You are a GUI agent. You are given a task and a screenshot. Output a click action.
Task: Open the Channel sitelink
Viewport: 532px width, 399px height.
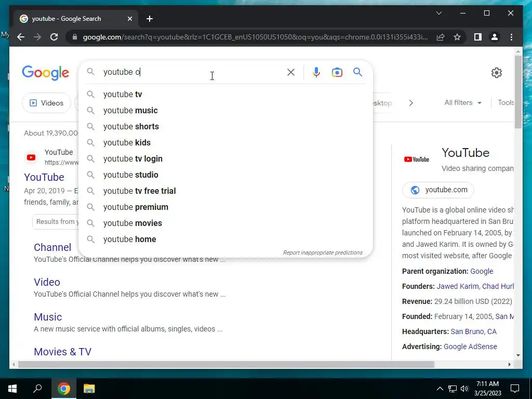click(52, 247)
